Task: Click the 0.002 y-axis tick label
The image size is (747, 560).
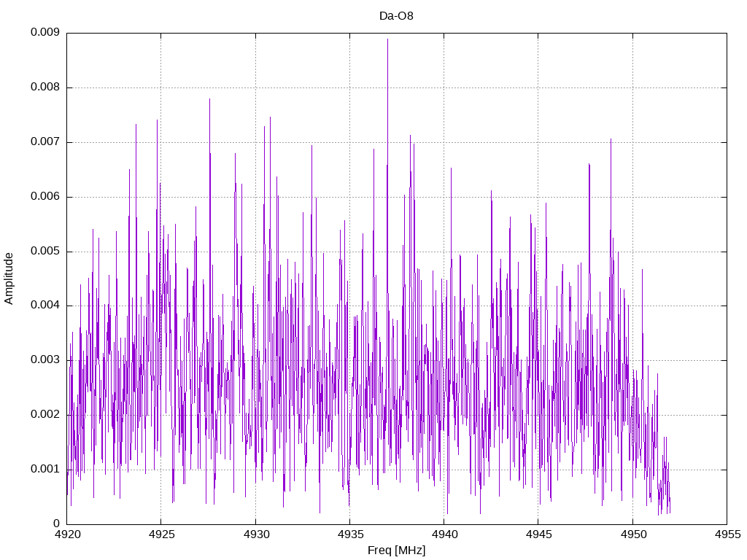Action: 45,414
